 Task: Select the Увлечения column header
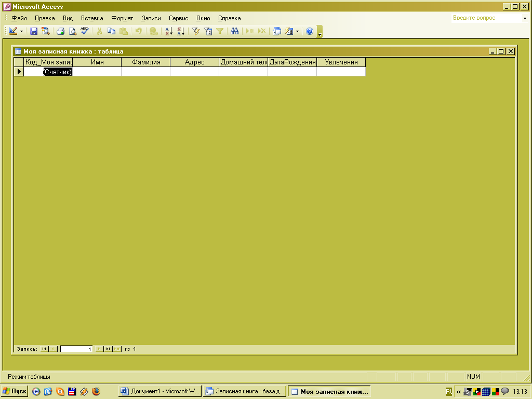click(341, 62)
